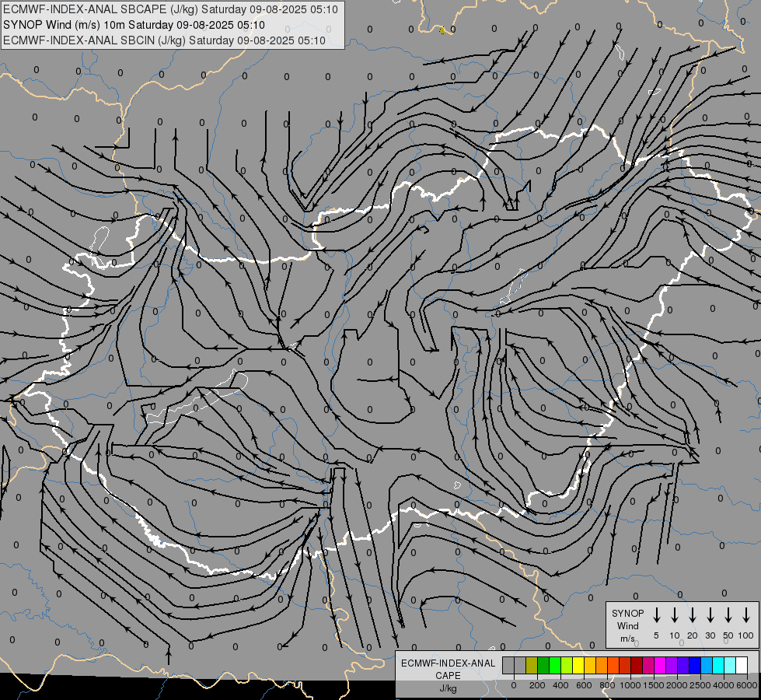Image resolution: width=761 pixels, height=700 pixels.
Task: Pick the bright green CAPE legend swatch
Action: 555,665
